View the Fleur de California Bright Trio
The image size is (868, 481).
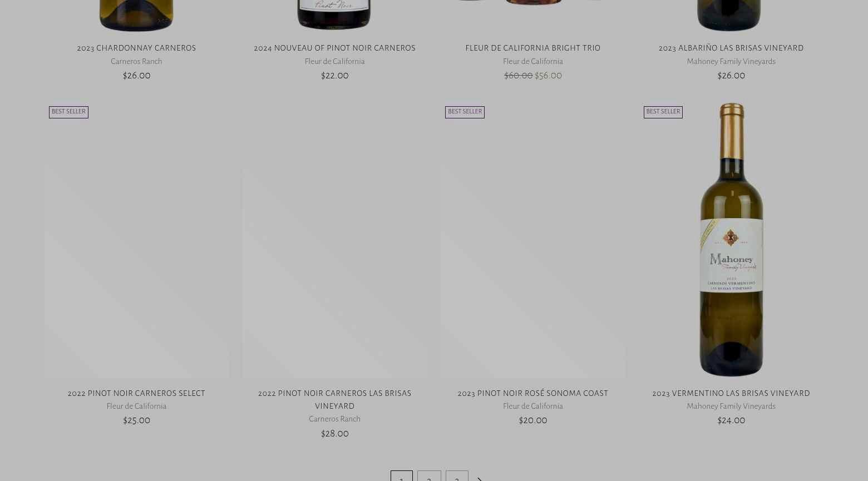point(532,48)
